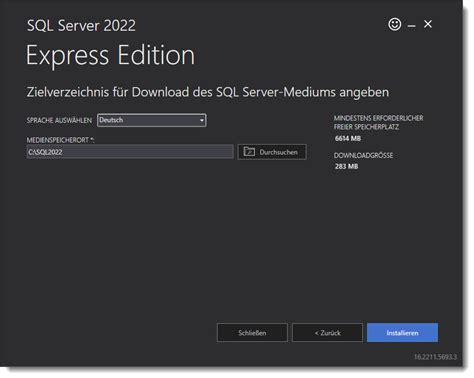Start installation with the Installieren button
This screenshot has width=474, height=378.
402,333
